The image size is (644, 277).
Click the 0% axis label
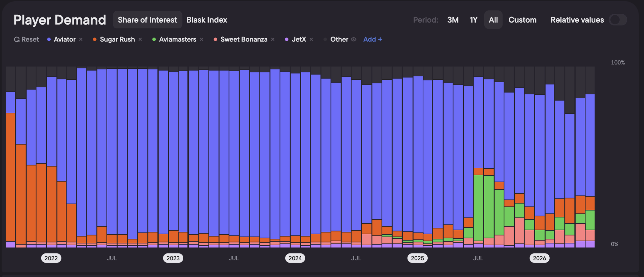[614, 244]
